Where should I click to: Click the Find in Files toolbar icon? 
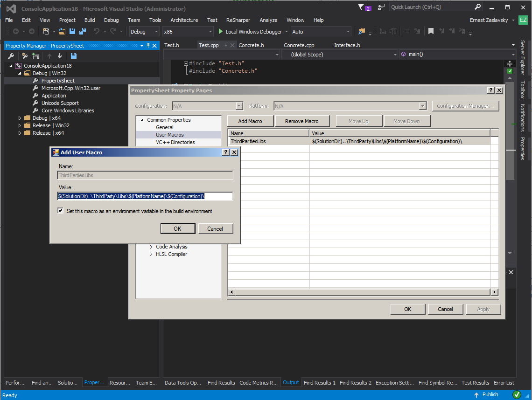(x=361, y=32)
